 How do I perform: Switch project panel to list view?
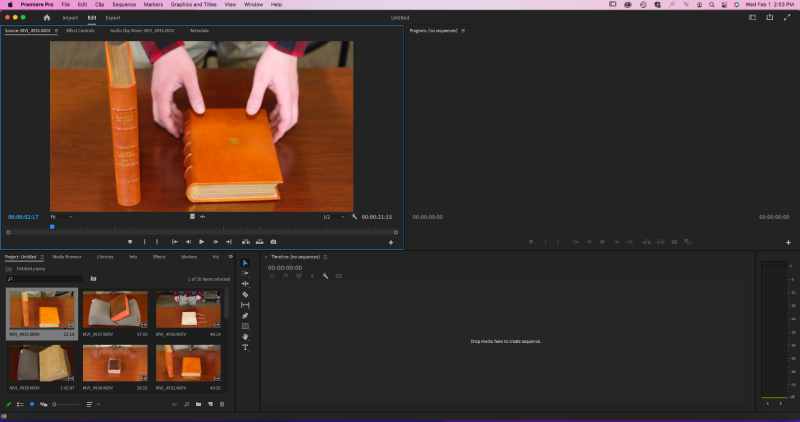(20, 404)
